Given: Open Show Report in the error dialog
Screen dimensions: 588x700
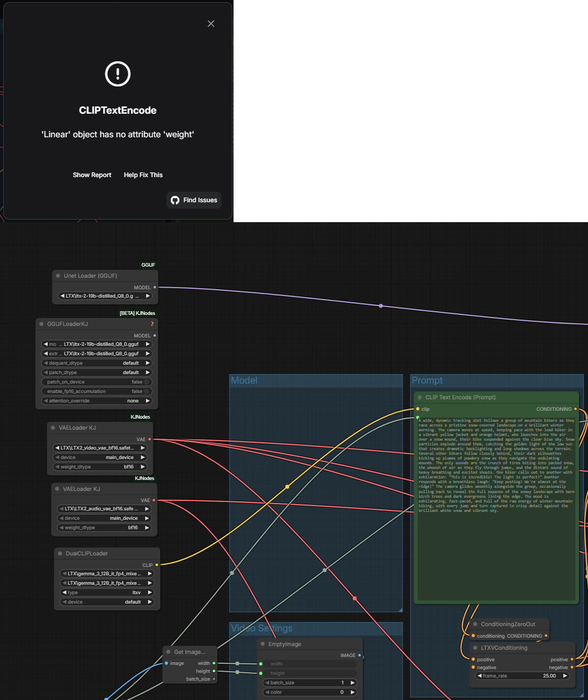Looking at the screenshot, I should (92, 175).
